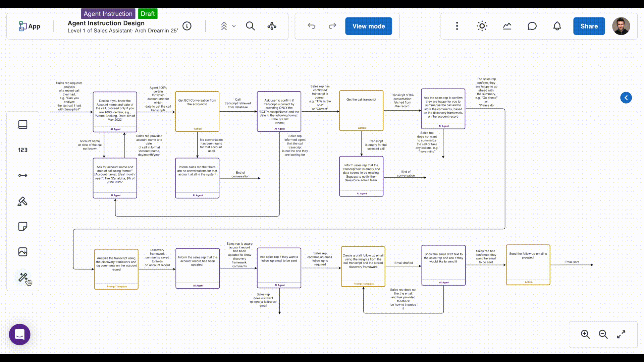Viewport: 644px width, 362px height.
Task: Toggle fullscreen expand arrows
Action: point(621,334)
